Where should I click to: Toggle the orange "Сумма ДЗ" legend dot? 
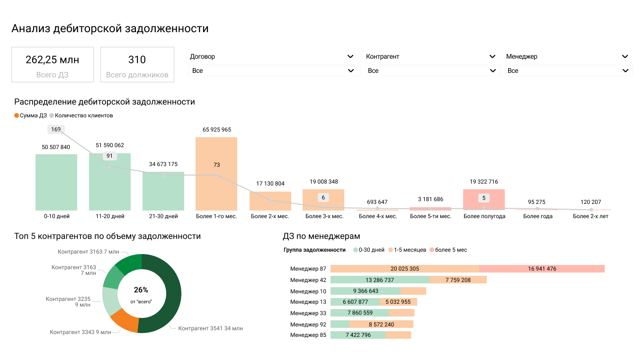coord(16,115)
